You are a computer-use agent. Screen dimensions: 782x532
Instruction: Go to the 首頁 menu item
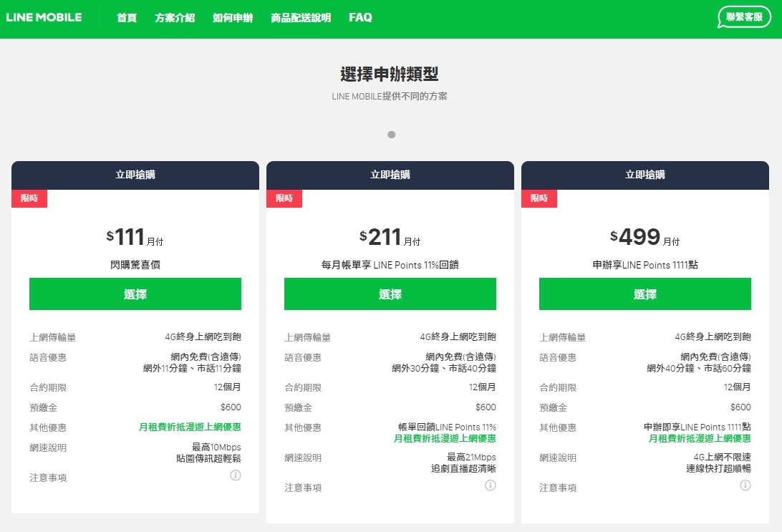[127, 18]
